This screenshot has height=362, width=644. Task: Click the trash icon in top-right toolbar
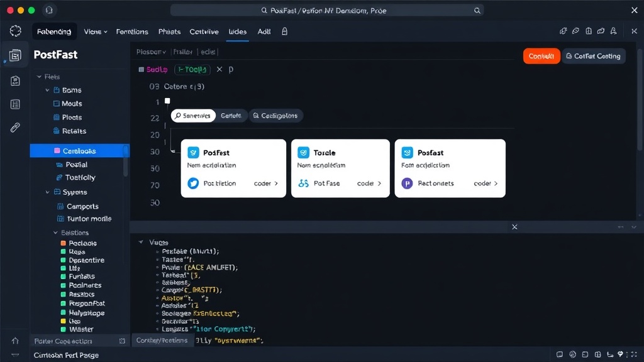(x=589, y=31)
